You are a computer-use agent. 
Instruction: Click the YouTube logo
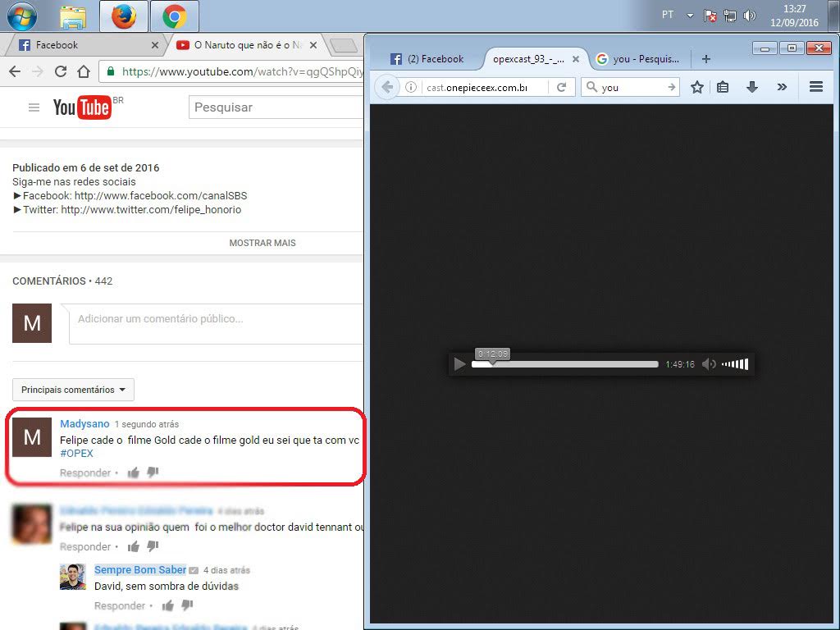pos(82,107)
